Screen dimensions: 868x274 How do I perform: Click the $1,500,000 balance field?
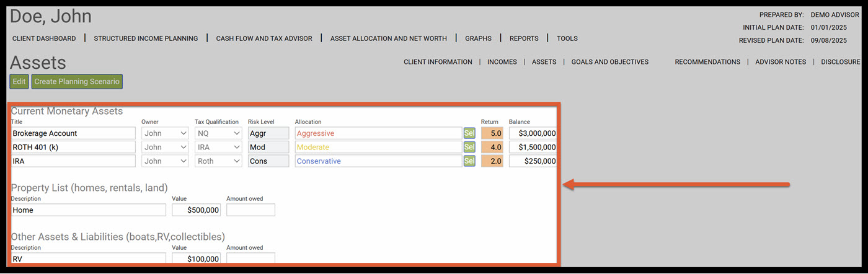click(533, 148)
